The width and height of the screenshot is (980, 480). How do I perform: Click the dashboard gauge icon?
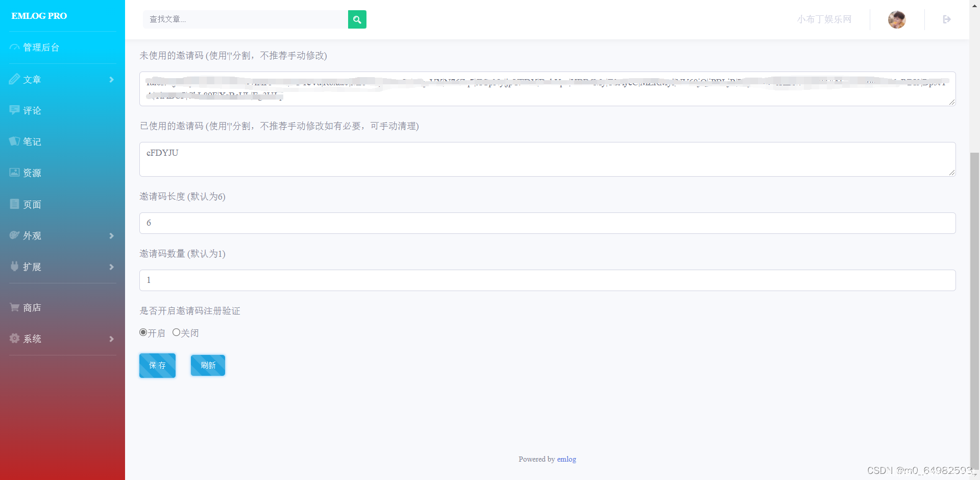pos(14,47)
